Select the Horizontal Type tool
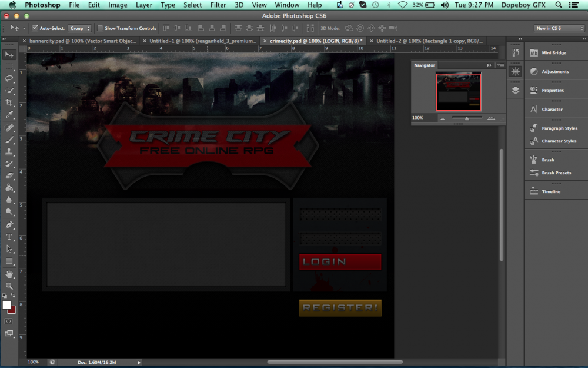 [x=9, y=237]
